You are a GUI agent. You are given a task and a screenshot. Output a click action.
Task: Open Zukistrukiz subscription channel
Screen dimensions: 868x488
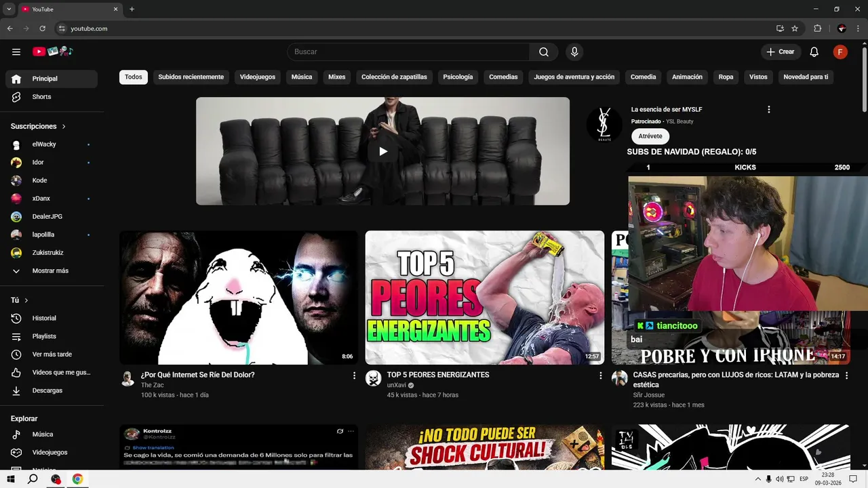tap(52, 253)
